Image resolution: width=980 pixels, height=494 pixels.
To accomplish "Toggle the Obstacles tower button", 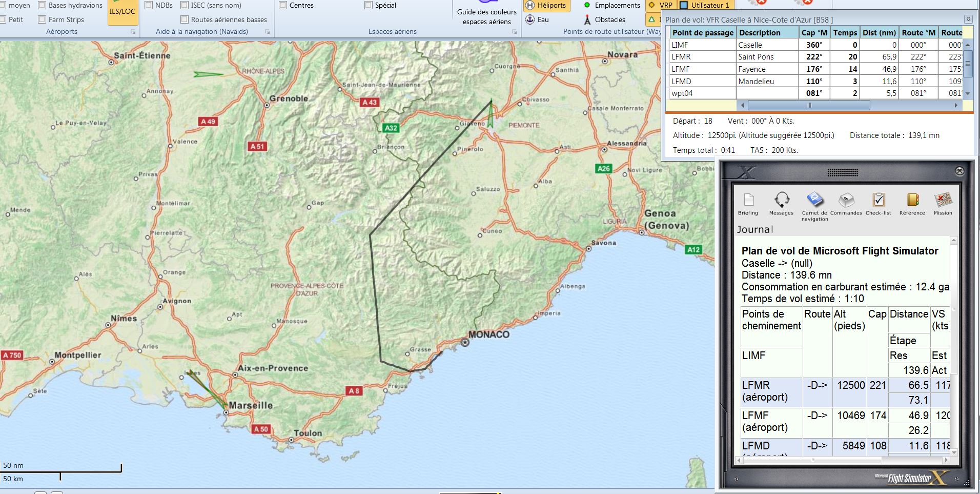I will point(604,19).
